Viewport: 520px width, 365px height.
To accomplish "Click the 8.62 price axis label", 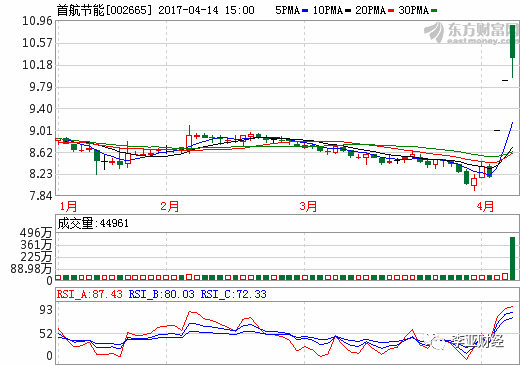I will point(41,153).
